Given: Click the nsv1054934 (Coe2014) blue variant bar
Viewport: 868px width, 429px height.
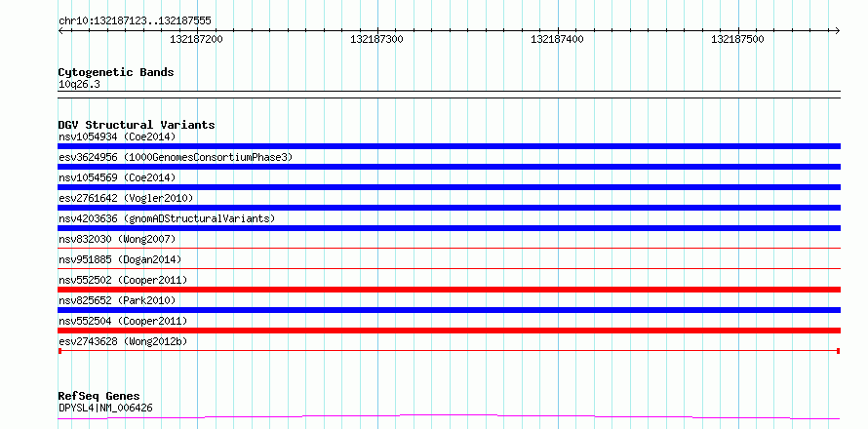Looking at the screenshot, I should point(449,146).
